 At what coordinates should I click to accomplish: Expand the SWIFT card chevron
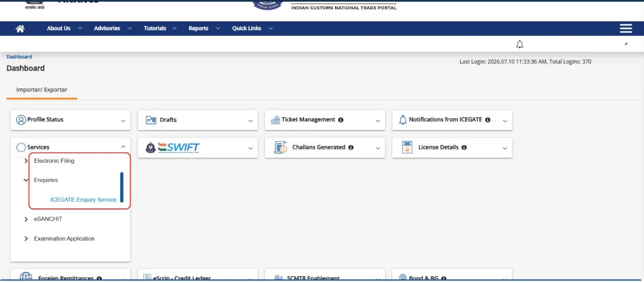point(250,149)
